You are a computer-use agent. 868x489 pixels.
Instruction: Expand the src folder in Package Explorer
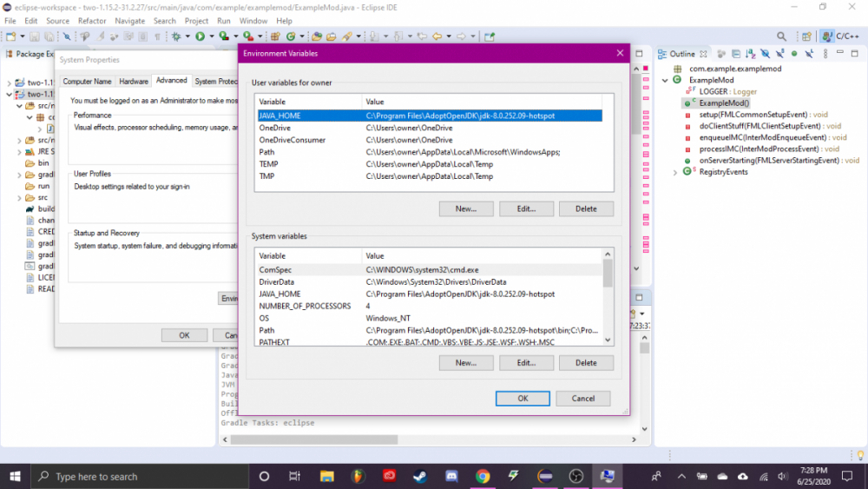19,198
